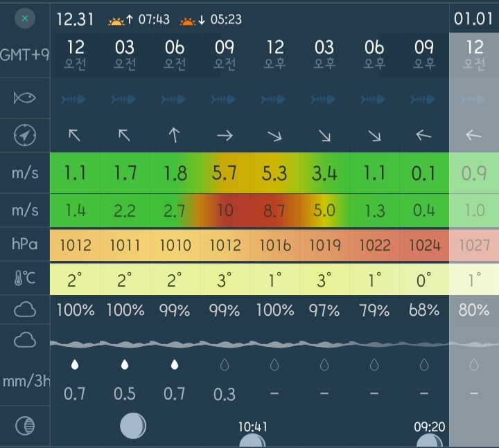
Task: Close the forecast table with the X button
Action: tap(25, 19)
